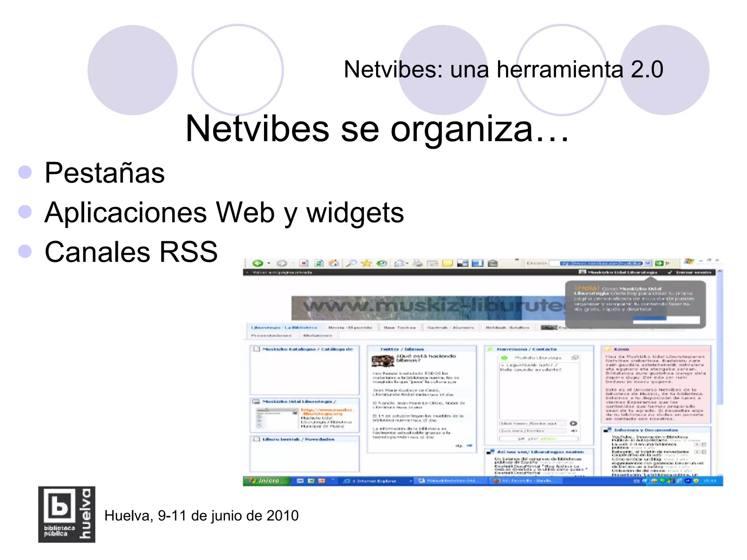
Task: Click the 'Muskizko Katalogoa / Catálogo' widget title
Action: (307, 349)
